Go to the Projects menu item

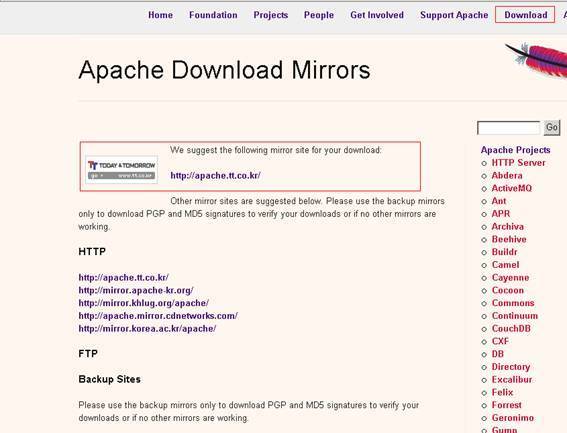[270, 15]
